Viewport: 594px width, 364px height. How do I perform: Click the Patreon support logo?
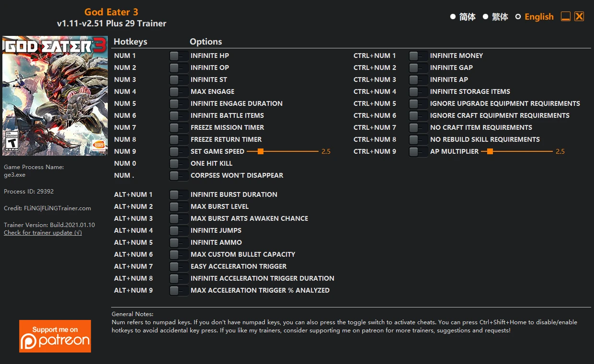pyautogui.click(x=55, y=336)
